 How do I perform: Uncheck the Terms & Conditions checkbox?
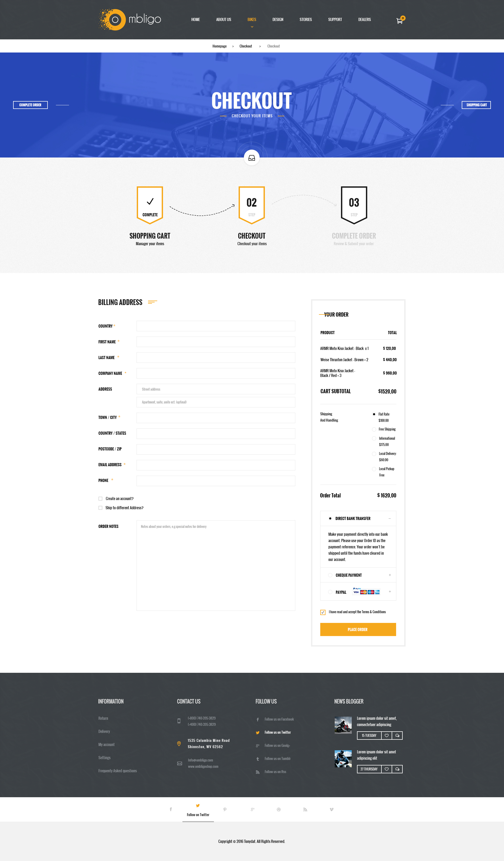point(323,612)
